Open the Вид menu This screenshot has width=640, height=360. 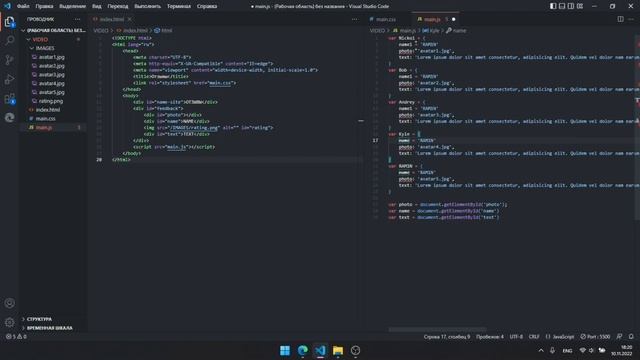click(x=97, y=6)
